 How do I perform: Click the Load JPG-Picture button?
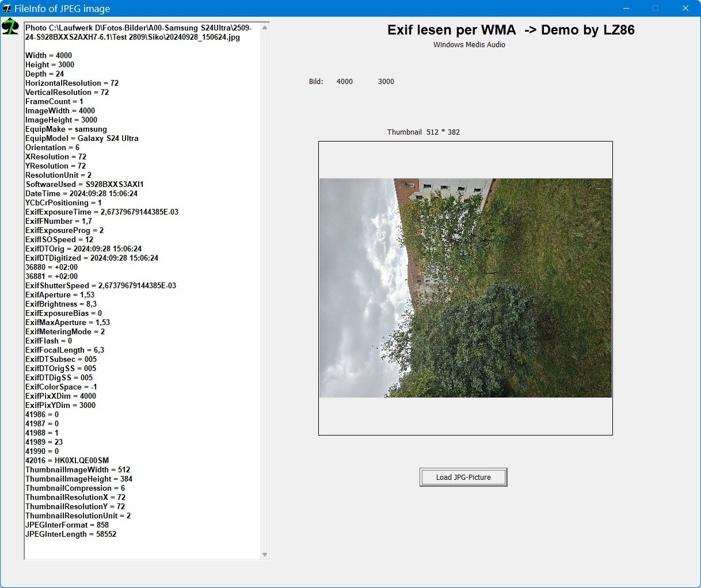tap(463, 477)
